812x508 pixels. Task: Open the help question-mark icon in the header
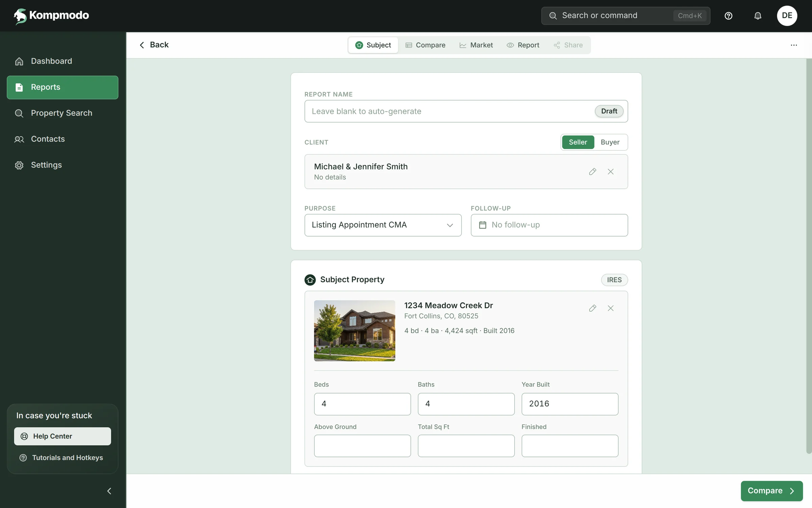coord(728,16)
